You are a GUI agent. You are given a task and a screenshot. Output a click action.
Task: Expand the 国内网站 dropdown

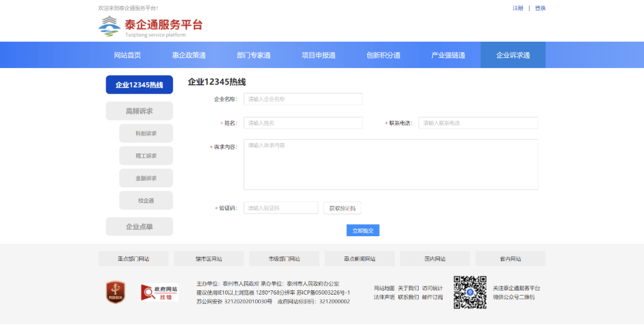pos(435,259)
